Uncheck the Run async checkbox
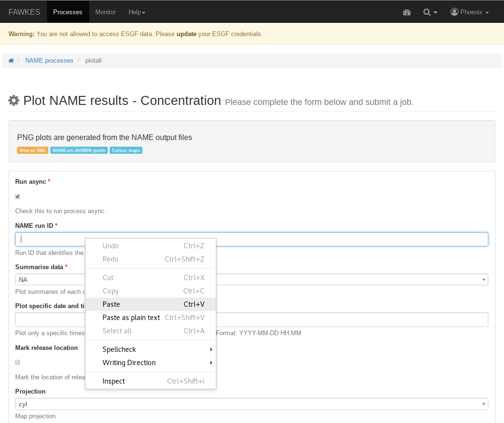Screen dimensions: 504x423 18,197
